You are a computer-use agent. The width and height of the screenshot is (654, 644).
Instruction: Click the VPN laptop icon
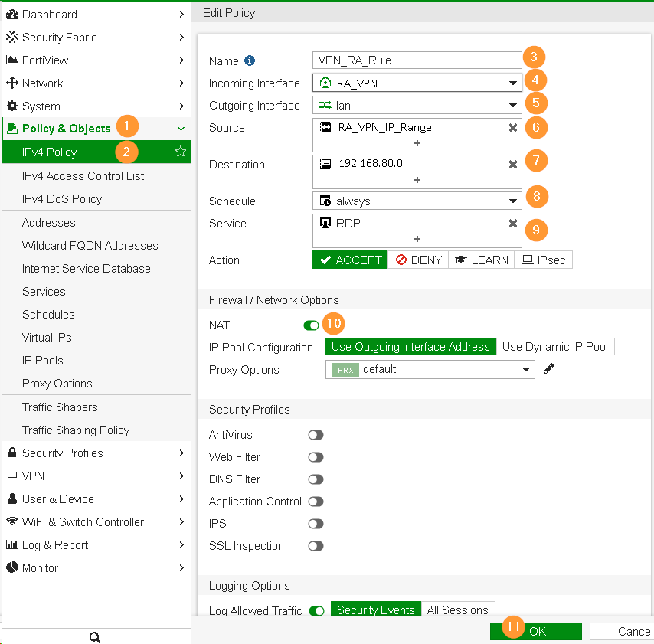12,476
